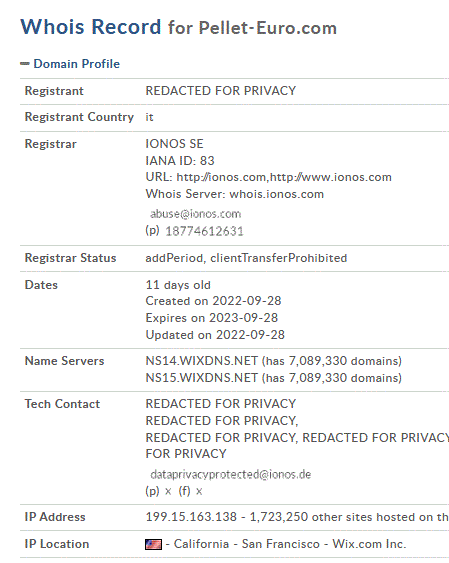Open NS14.WIXDNS.NET name server link

tap(202, 361)
